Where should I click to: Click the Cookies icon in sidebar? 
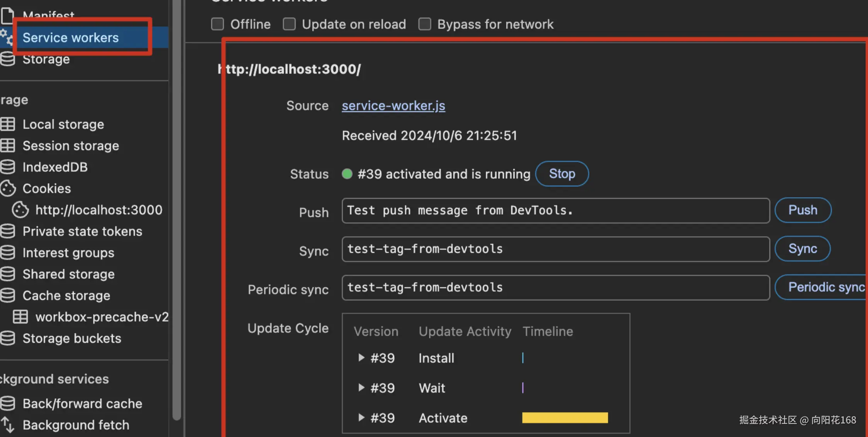tap(8, 188)
